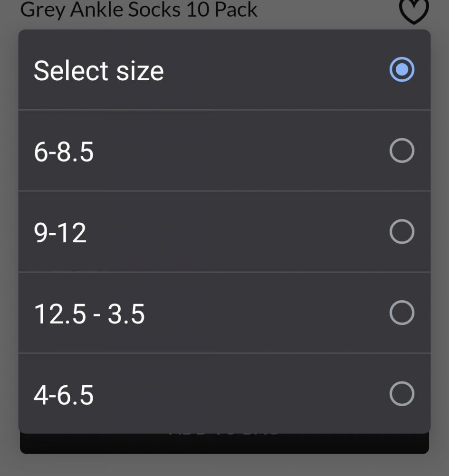This screenshot has width=449, height=476.
Task: Click the '9-12' size label text
Action: coord(60,233)
